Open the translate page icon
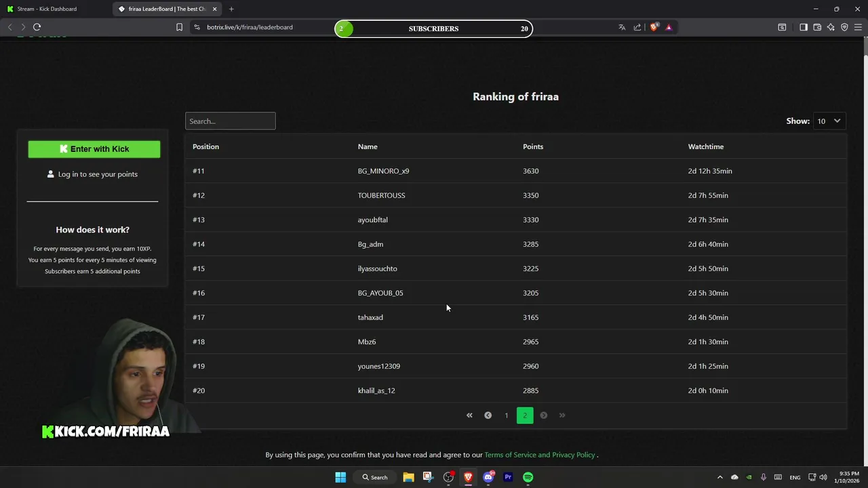This screenshot has width=868, height=488. click(x=622, y=27)
